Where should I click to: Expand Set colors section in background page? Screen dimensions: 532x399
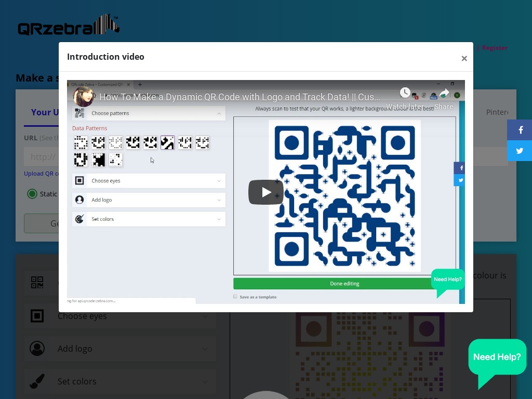[x=120, y=381]
